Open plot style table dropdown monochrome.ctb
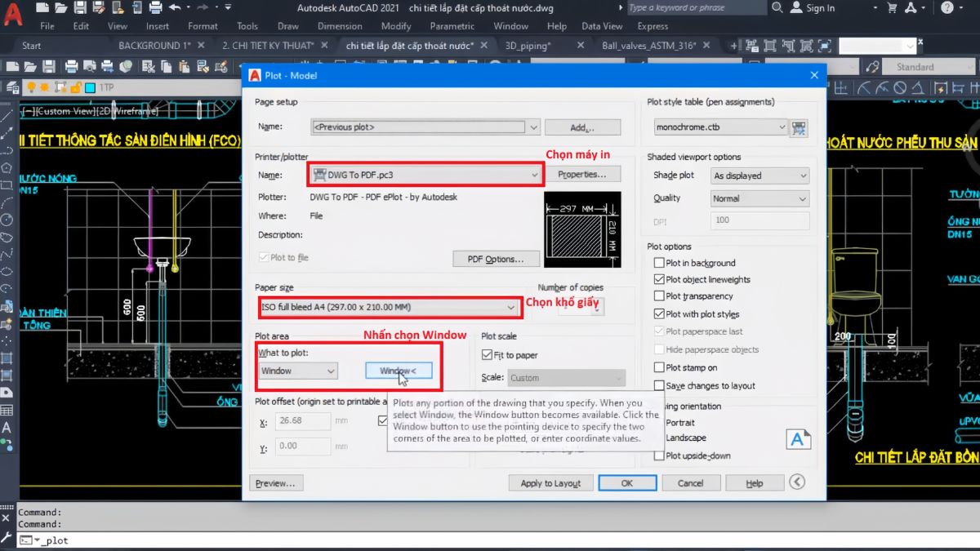Image resolution: width=980 pixels, height=551 pixels. 782,127
